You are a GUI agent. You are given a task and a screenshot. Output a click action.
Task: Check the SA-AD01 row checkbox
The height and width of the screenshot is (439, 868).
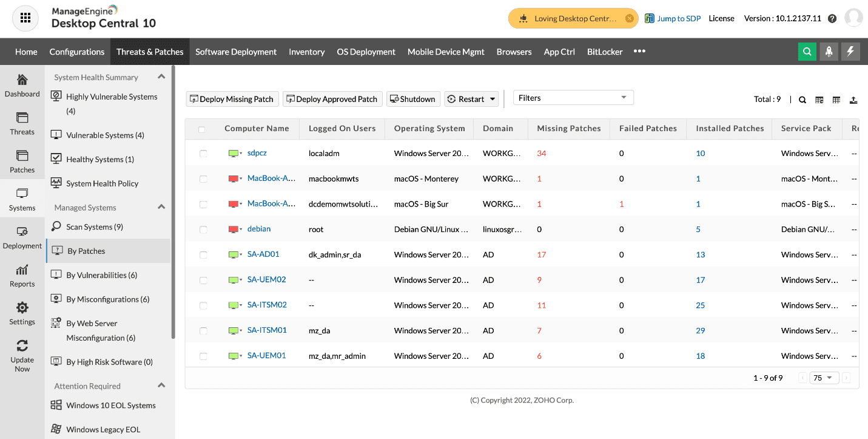click(203, 255)
